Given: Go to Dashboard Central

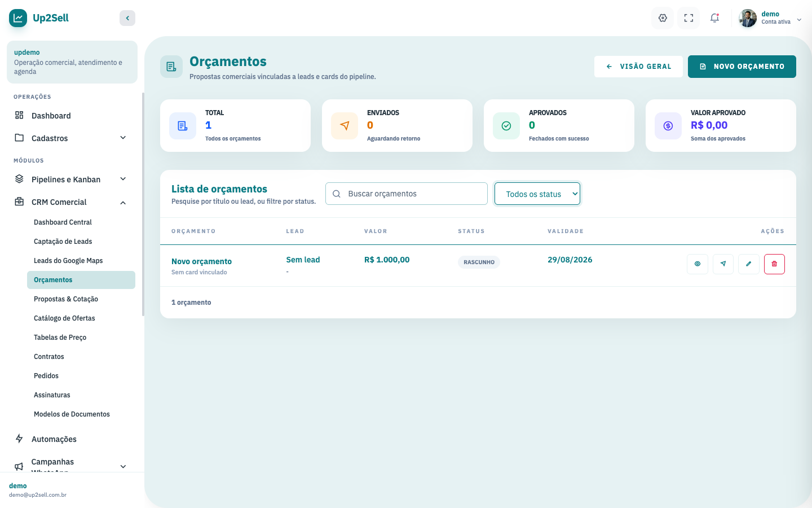Looking at the screenshot, I should [x=81, y=222].
